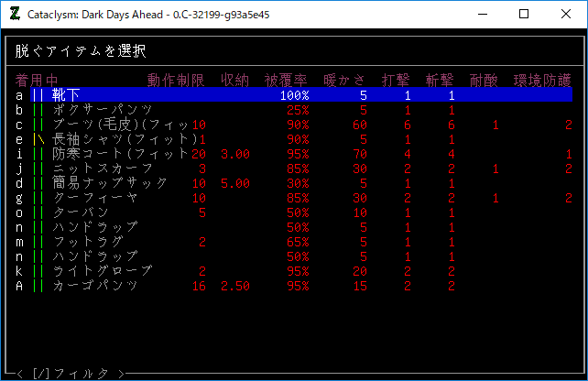Click the Cataclysm app icon in title bar

click(14, 15)
